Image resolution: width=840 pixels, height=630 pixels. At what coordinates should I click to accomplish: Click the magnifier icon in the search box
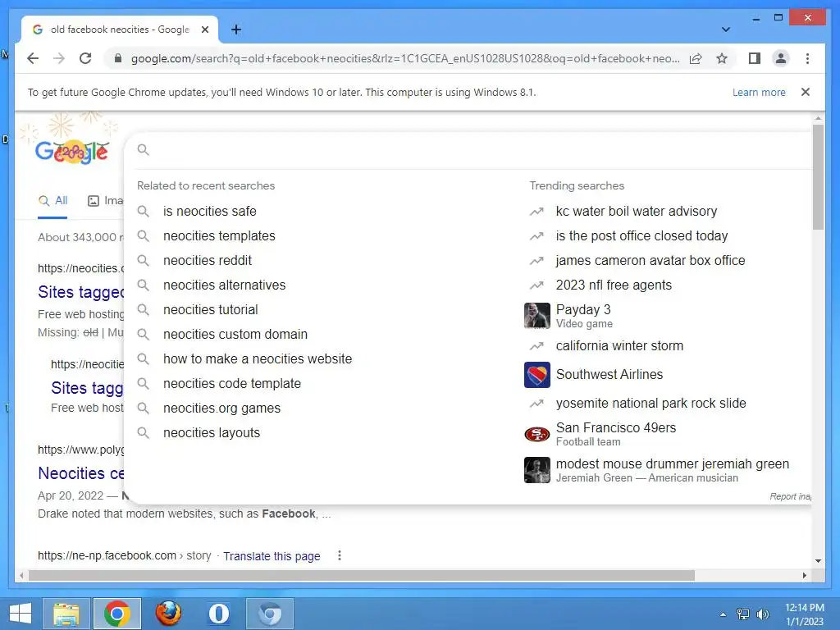click(x=143, y=150)
